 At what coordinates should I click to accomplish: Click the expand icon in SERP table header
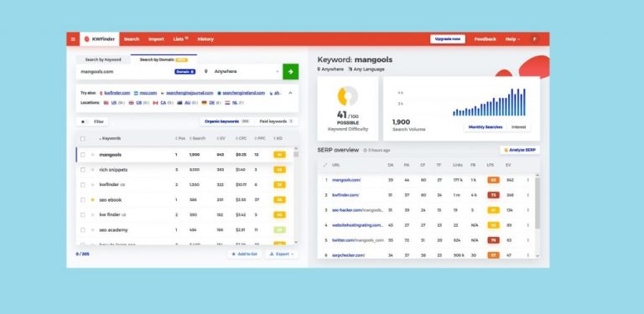tap(325, 165)
